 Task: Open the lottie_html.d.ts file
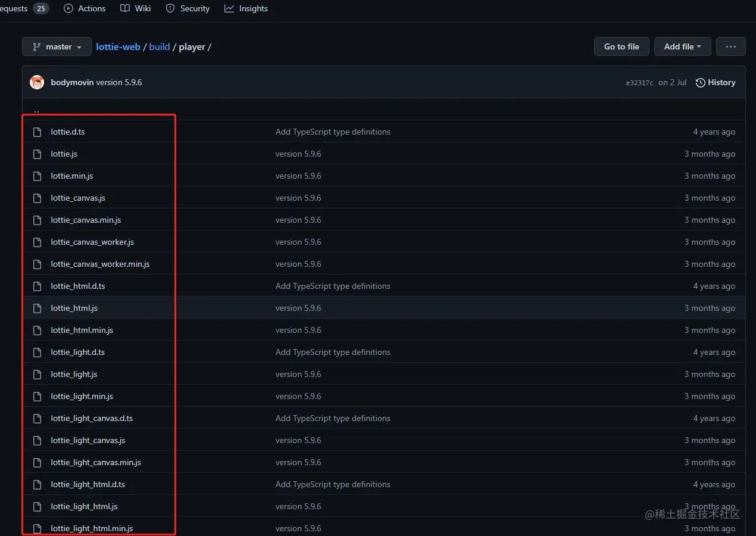point(78,286)
